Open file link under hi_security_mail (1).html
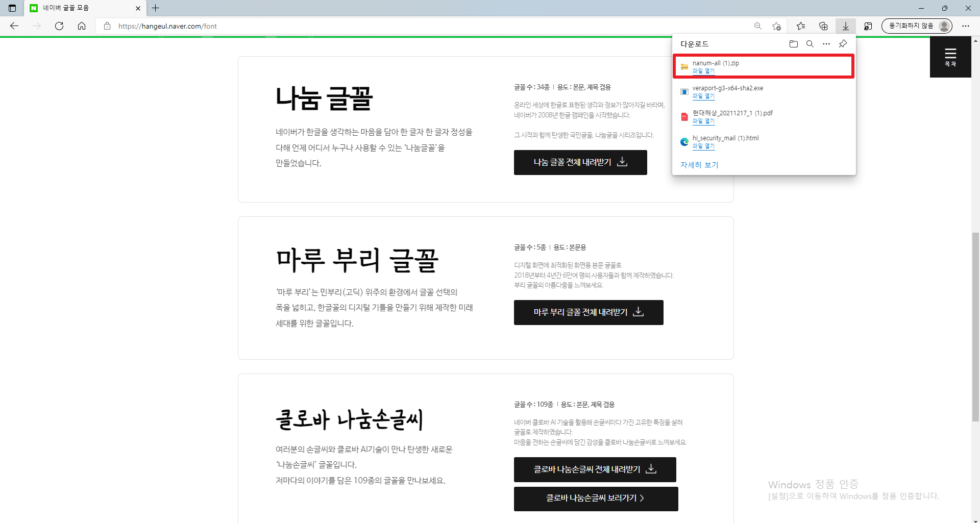 pos(703,146)
